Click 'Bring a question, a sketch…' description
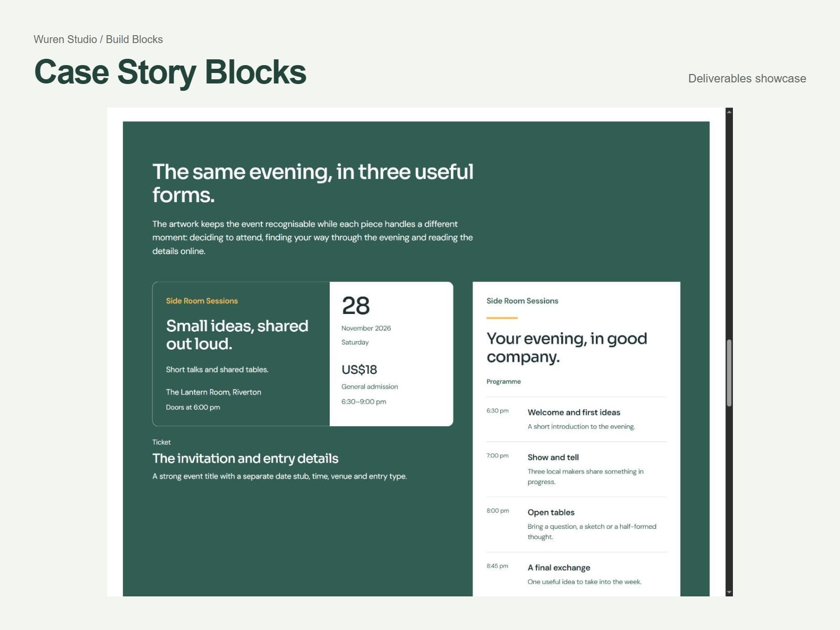The height and width of the screenshot is (630, 840). [x=592, y=531]
